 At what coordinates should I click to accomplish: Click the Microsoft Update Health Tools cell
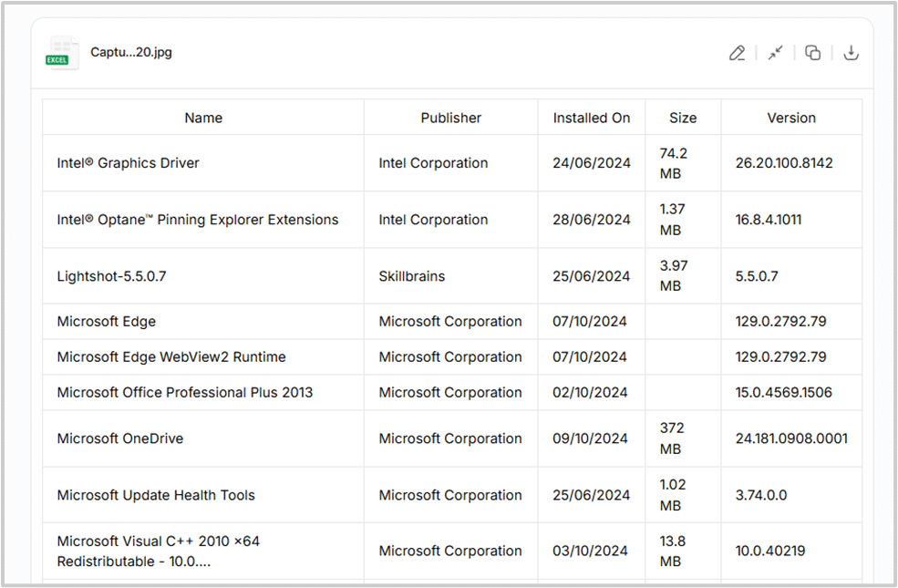(x=156, y=495)
